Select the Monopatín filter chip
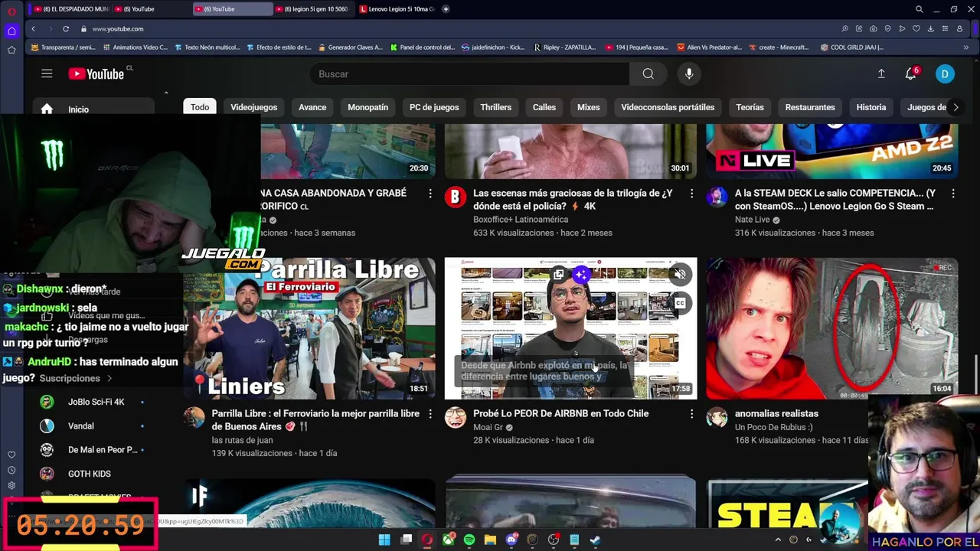The height and width of the screenshot is (551, 980). (x=367, y=107)
